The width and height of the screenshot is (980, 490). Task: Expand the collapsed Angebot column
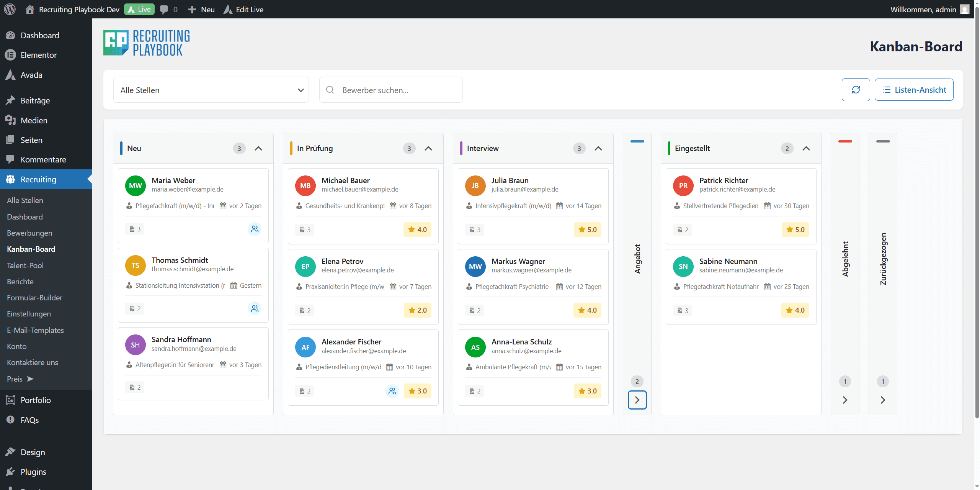(x=637, y=400)
